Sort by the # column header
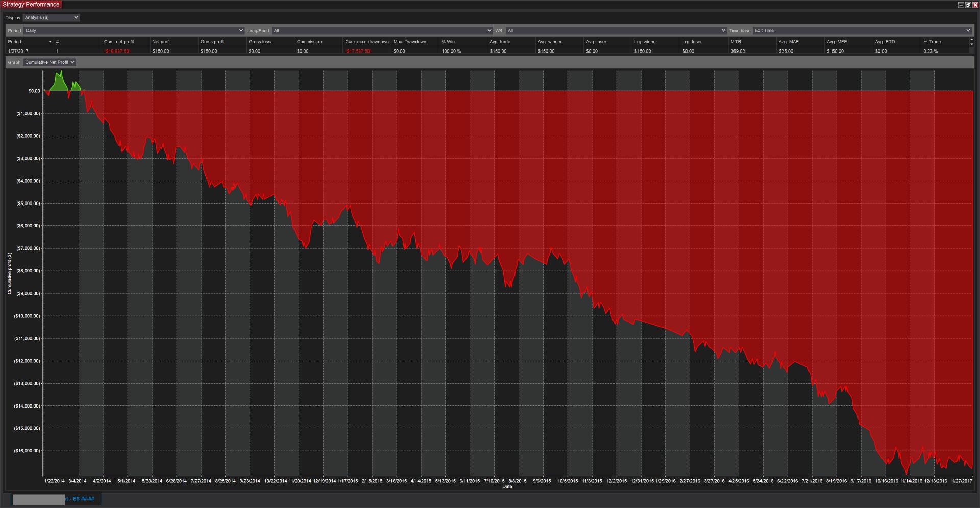This screenshot has width=980, height=508. point(78,42)
